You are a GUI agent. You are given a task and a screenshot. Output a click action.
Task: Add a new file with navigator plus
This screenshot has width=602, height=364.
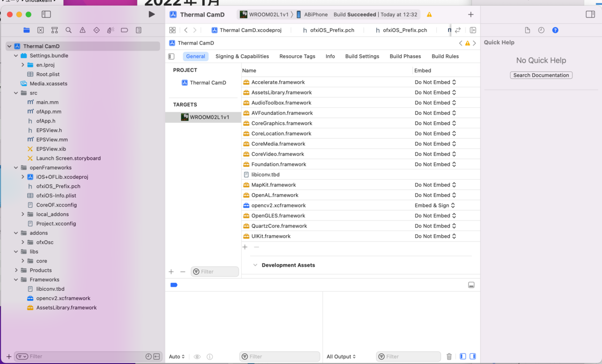click(x=9, y=356)
